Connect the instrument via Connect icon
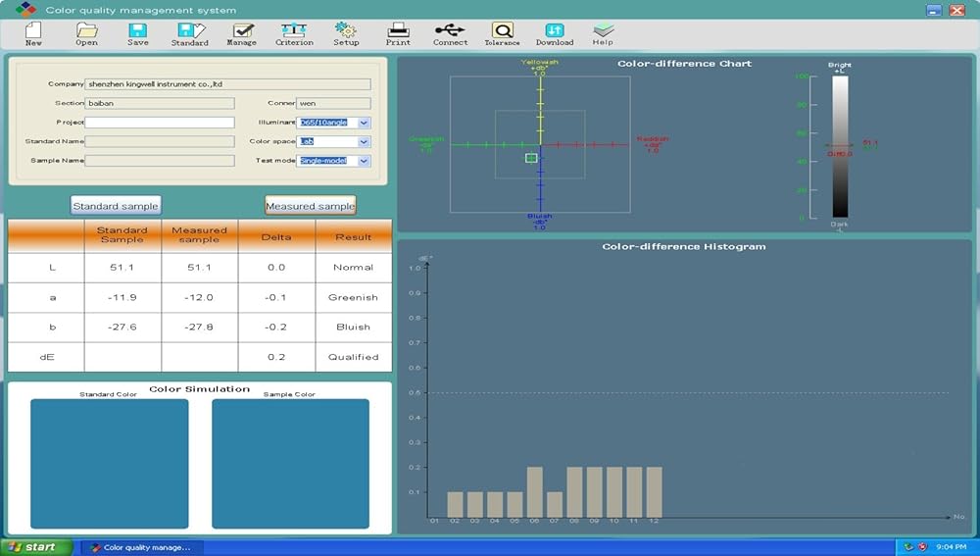This screenshot has width=980, height=556. [450, 32]
